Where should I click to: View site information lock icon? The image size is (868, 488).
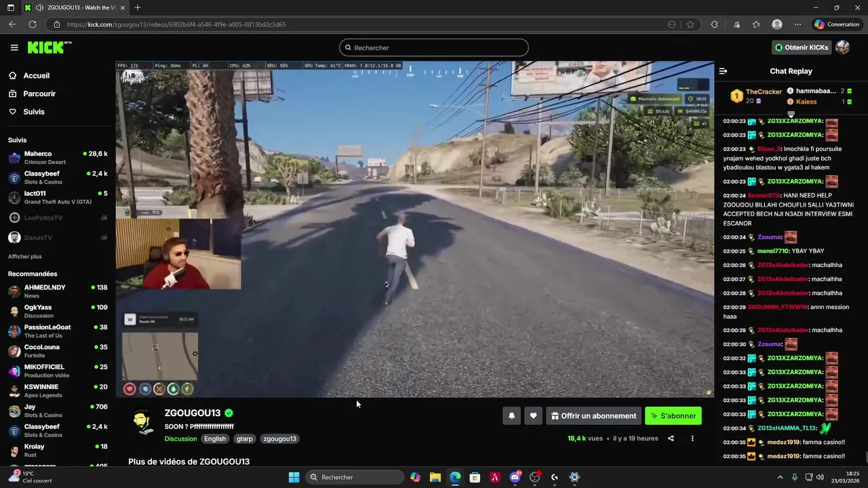coord(57,24)
